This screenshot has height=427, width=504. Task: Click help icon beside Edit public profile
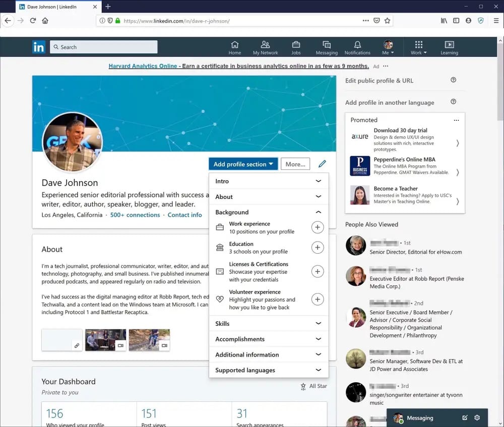pyautogui.click(x=453, y=80)
